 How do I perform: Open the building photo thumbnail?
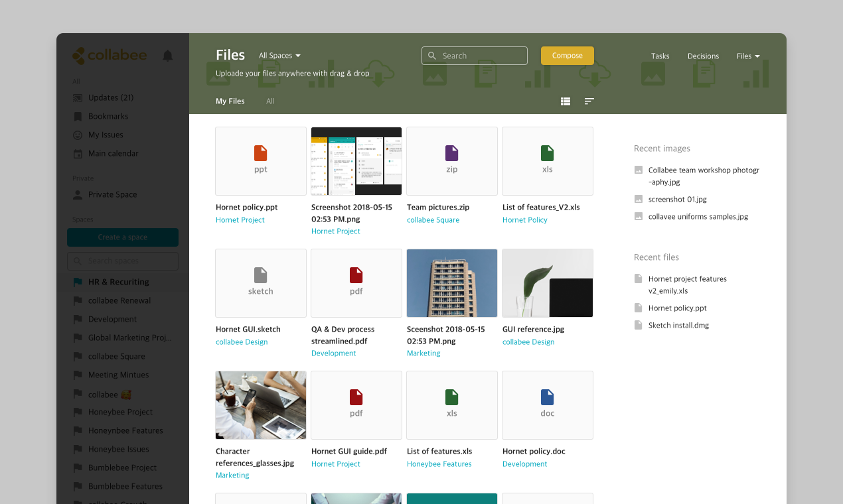pos(452,283)
